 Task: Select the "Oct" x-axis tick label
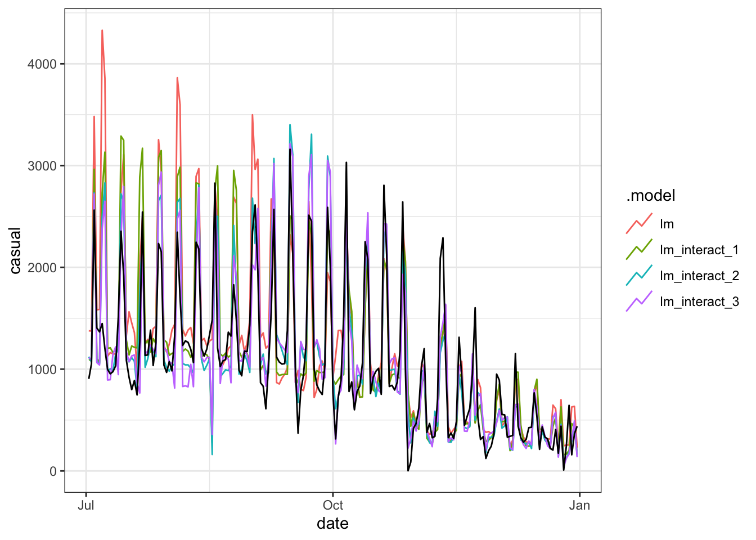[333, 505]
